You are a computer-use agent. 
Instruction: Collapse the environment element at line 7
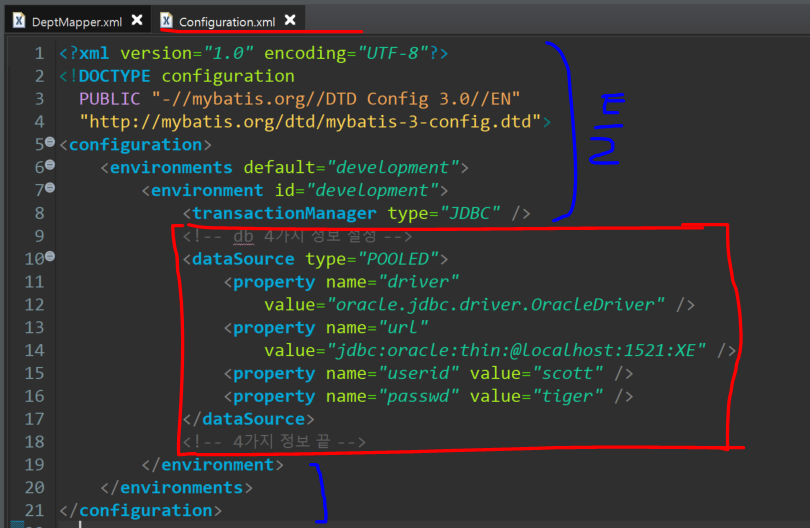tap(50, 188)
